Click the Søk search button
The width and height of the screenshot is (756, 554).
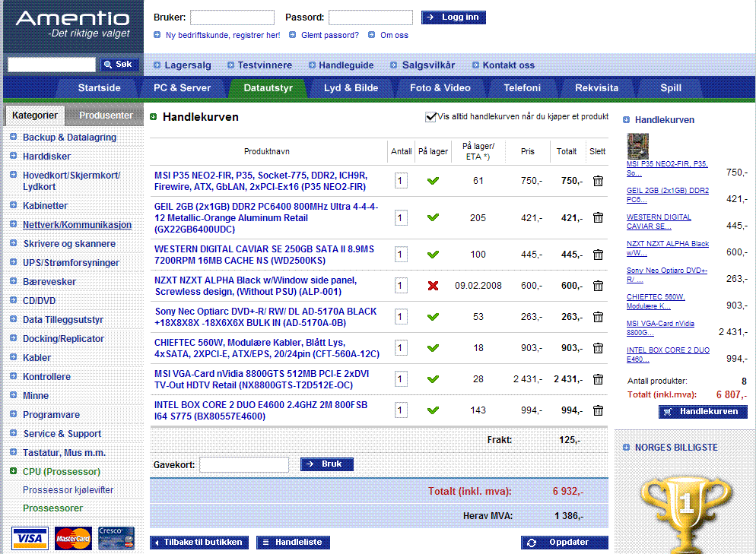[x=119, y=64]
